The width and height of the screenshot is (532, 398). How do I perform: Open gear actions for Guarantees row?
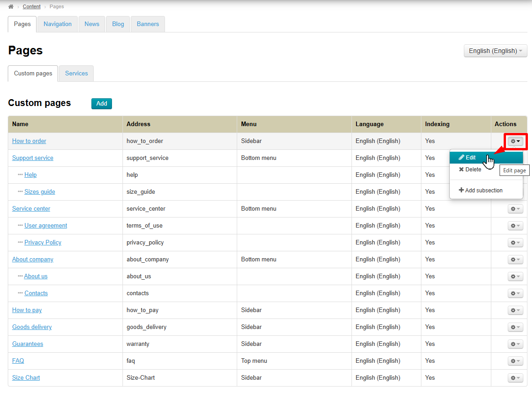[515, 344]
